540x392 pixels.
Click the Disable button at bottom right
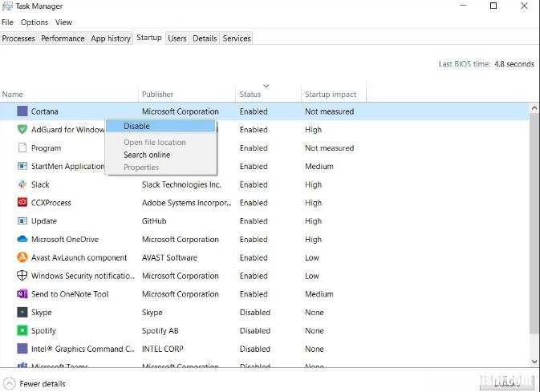507,383
